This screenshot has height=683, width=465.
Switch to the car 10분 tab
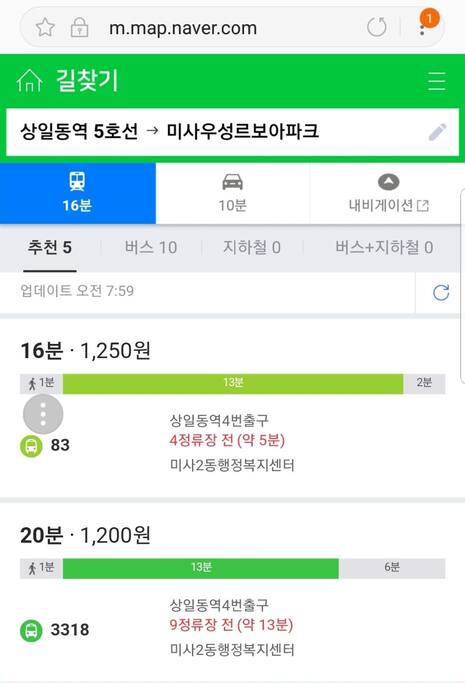coord(232,193)
